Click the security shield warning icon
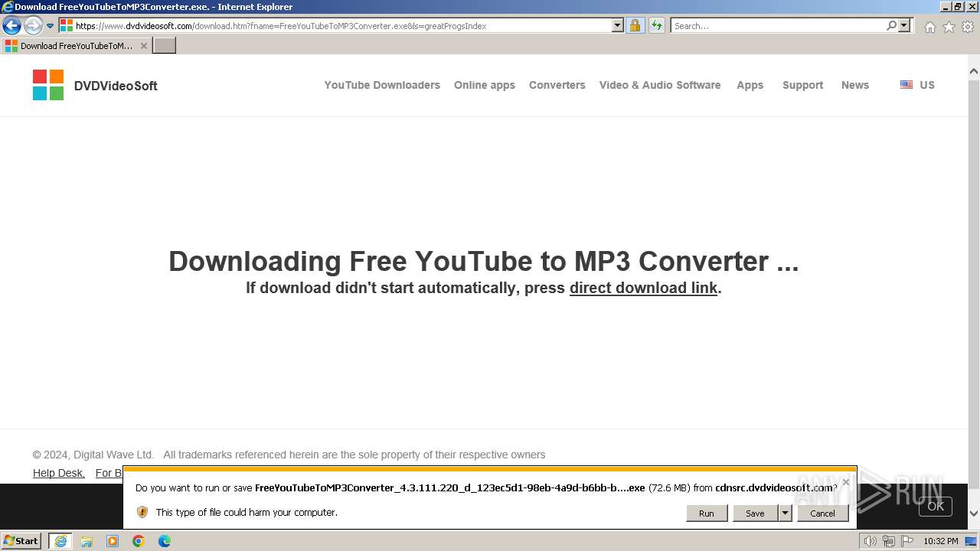980x551 pixels. point(142,512)
